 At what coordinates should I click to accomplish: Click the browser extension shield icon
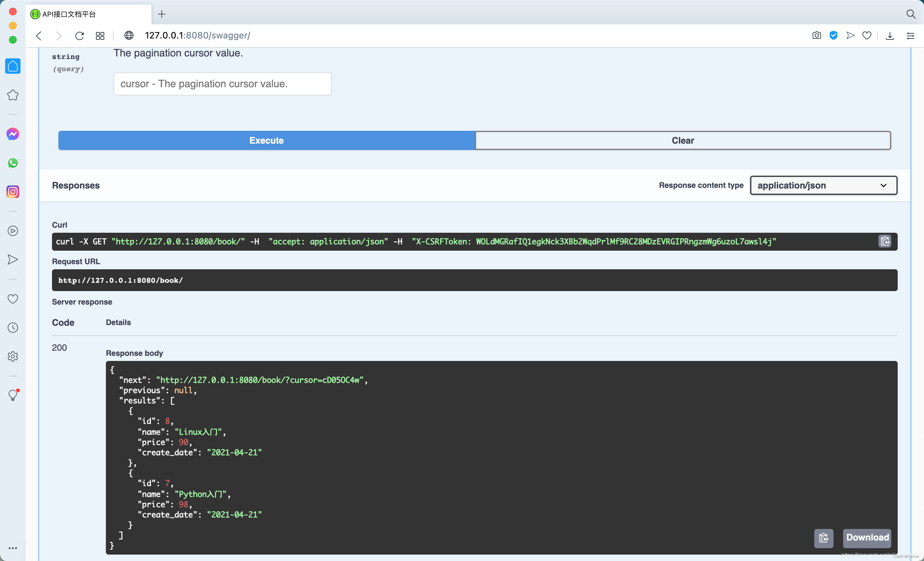coord(835,36)
